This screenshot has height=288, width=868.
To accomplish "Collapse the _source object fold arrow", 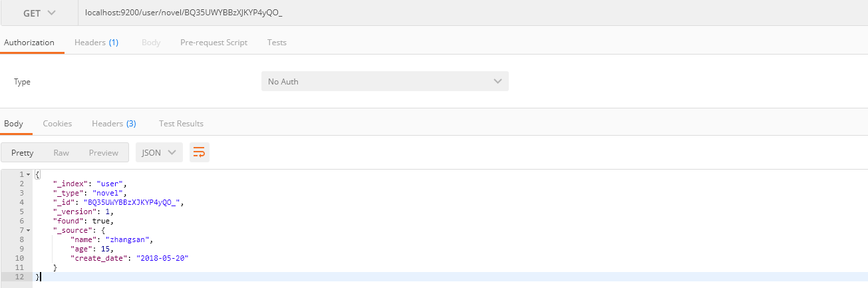I will click(28, 230).
